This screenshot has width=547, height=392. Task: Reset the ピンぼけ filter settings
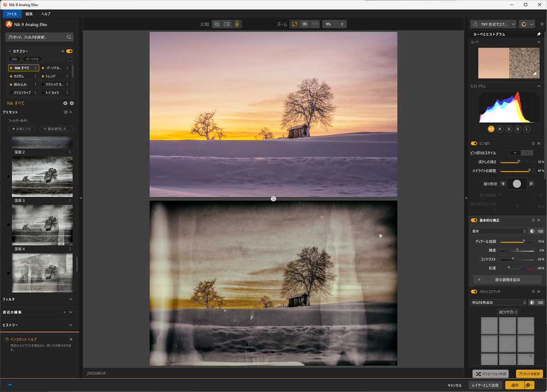tap(533, 143)
